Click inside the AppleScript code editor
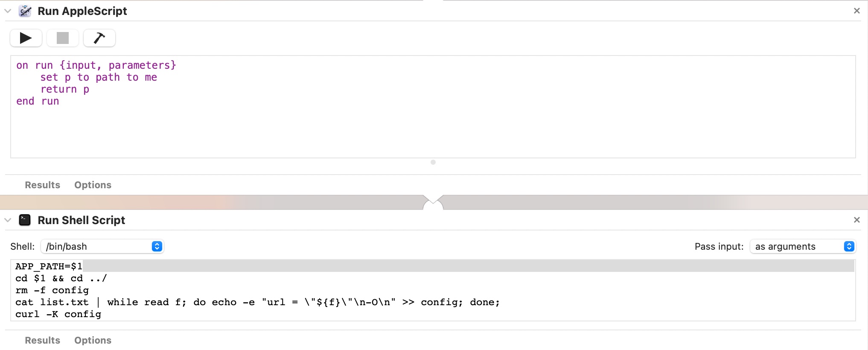 click(433, 107)
